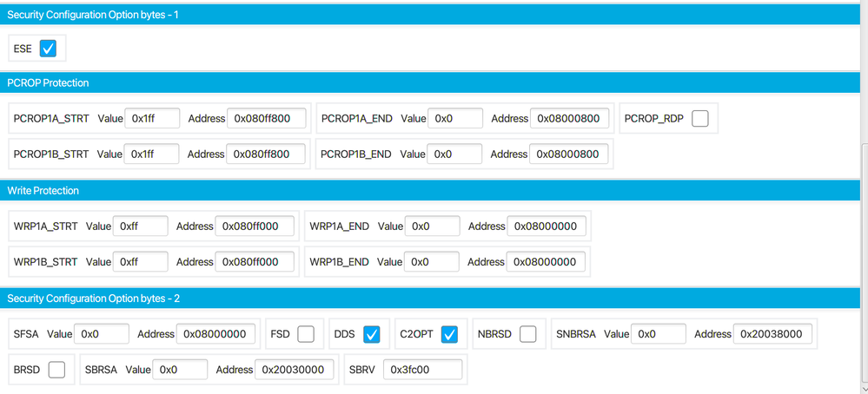
Task: Uncheck the DDS checkbox
Action: coord(372,334)
